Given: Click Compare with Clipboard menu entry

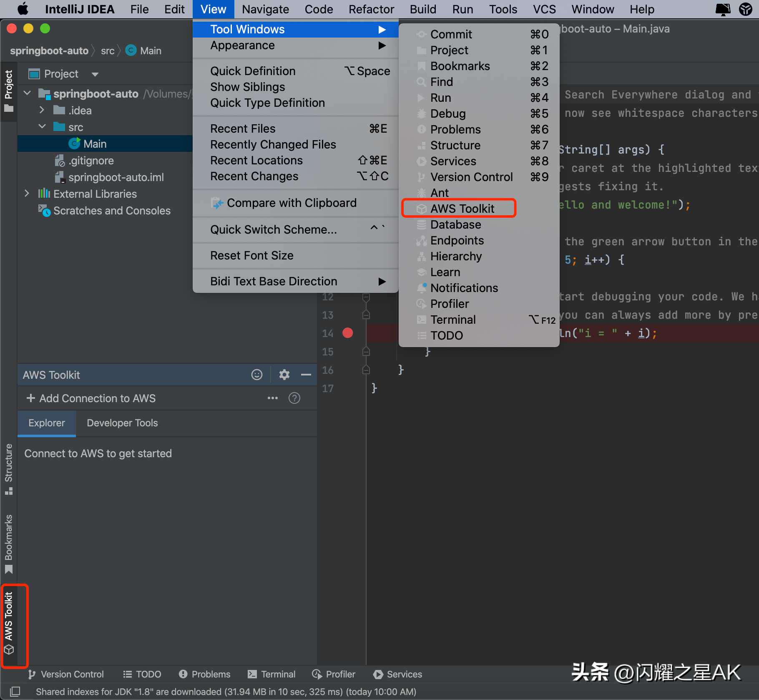Looking at the screenshot, I should (295, 203).
